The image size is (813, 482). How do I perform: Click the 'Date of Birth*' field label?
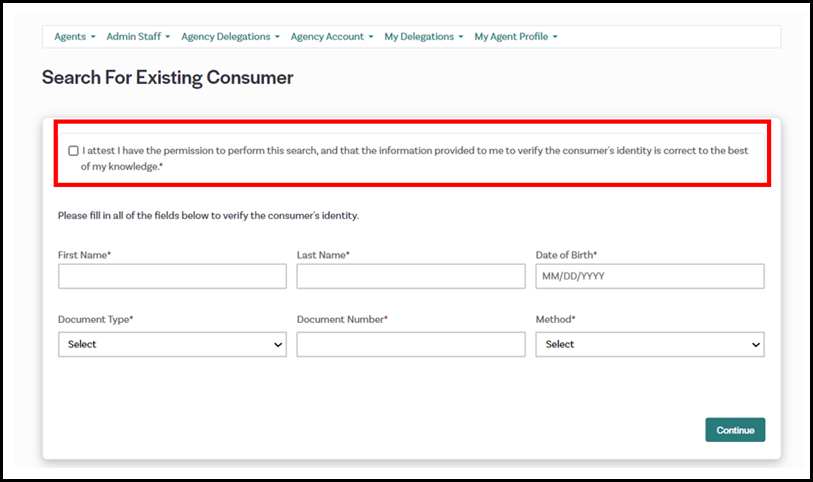[x=566, y=255]
